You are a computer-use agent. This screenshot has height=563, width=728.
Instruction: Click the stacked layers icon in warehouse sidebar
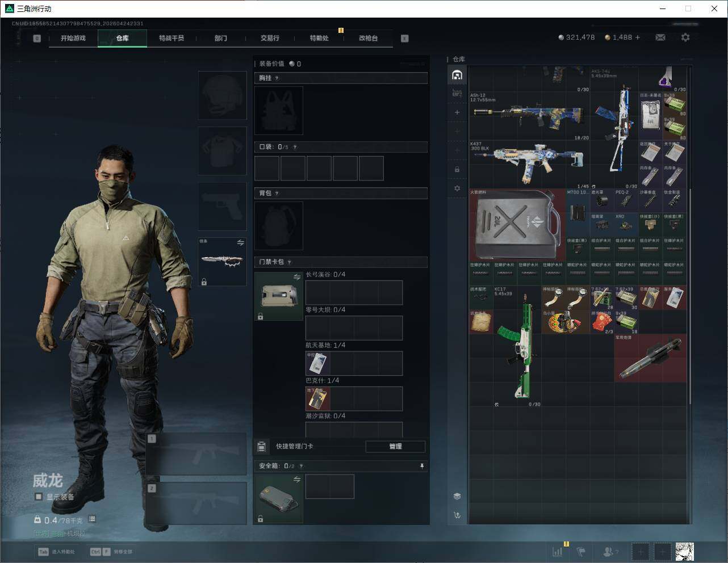pyautogui.click(x=457, y=496)
